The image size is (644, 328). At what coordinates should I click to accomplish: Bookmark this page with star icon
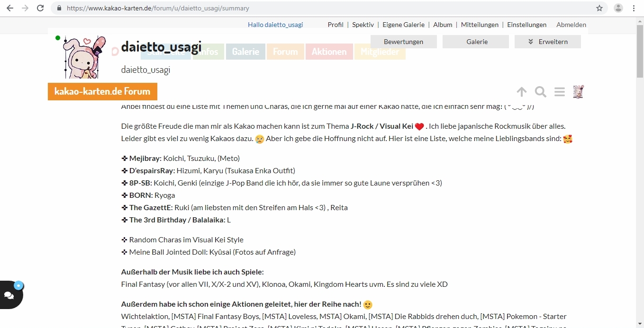click(x=599, y=8)
